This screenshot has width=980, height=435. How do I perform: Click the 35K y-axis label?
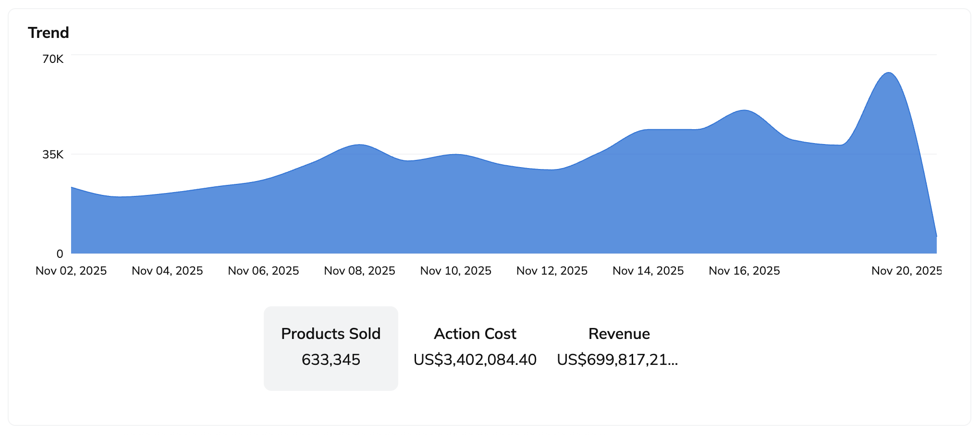point(53,155)
